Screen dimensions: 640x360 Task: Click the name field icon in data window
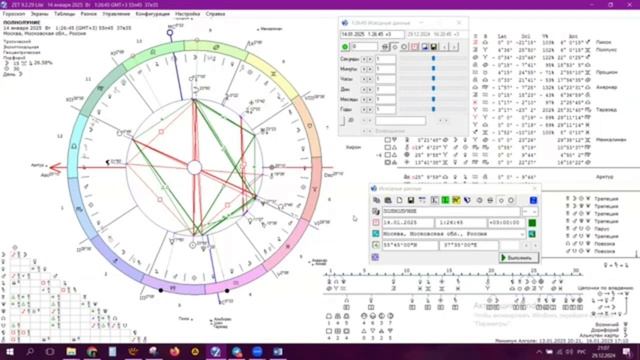click(376, 211)
